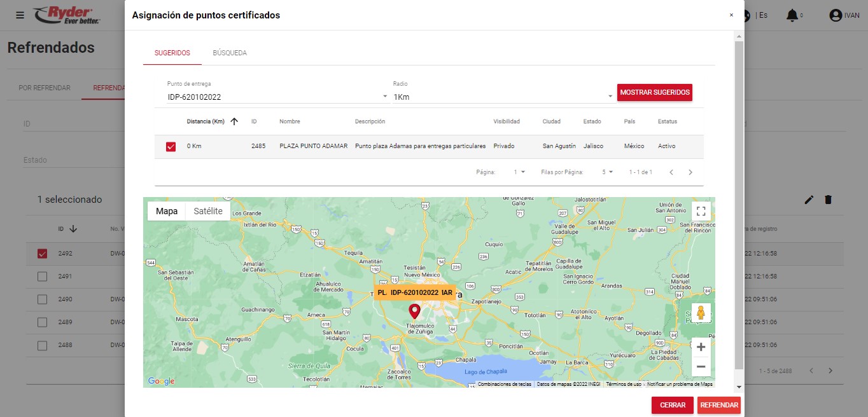Viewport: 868px width, 417px height.
Task: Switch map to Satélite view
Action: 208,211
